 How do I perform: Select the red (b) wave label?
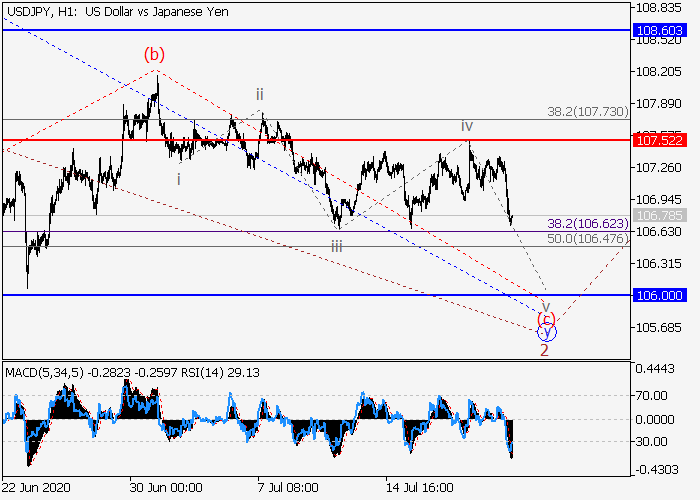click(x=153, y=54)
